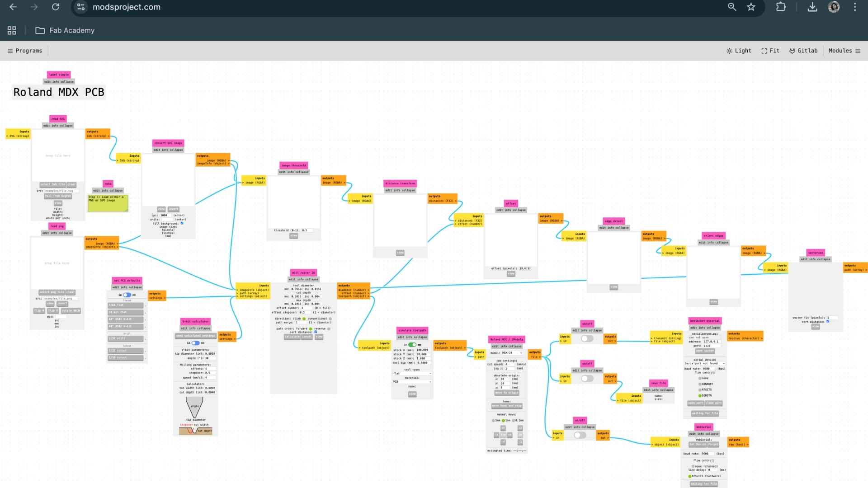Open the Programs menu
The width and height of the screenshot is (868, 488).
25,51
